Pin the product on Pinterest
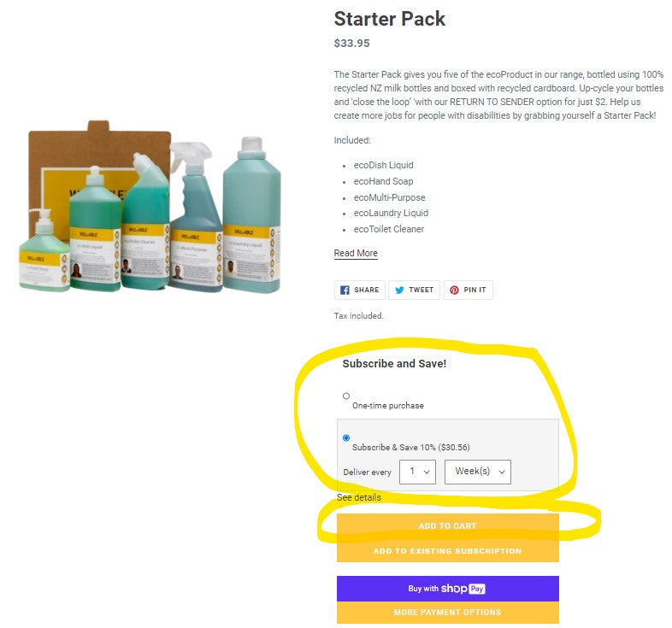This screenshot has width=672, height=628. [x=468, y=290]
